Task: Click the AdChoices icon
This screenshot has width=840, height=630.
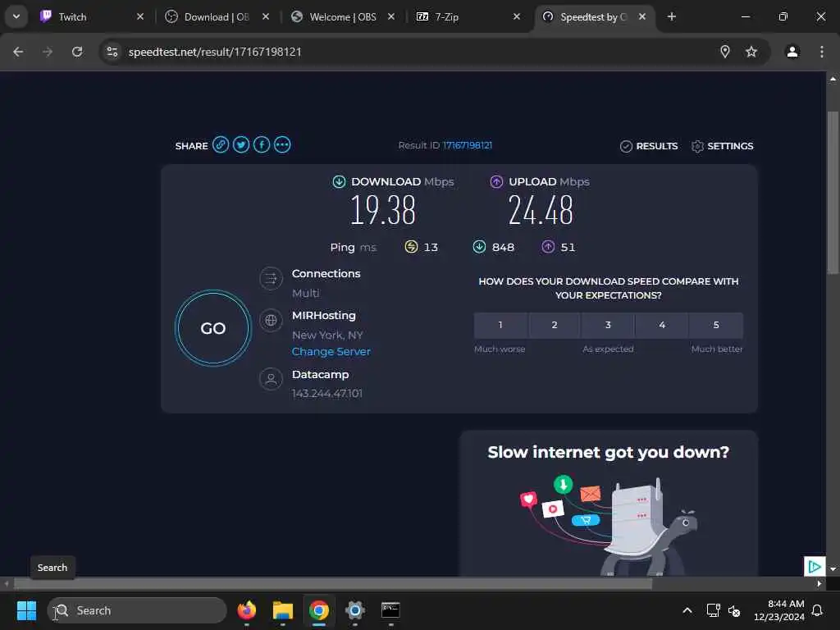Action: tap(815, 566)
